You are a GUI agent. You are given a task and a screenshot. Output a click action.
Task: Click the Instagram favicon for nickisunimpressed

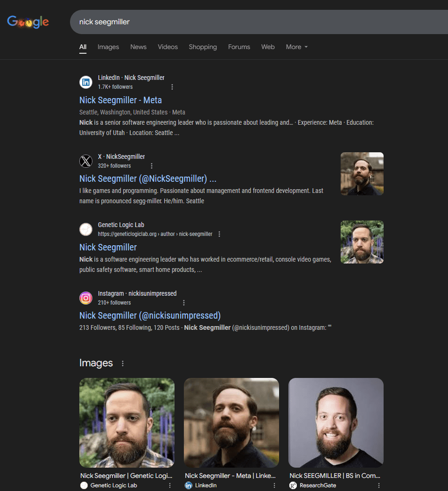pyautogui.click(x=86, y=298)
